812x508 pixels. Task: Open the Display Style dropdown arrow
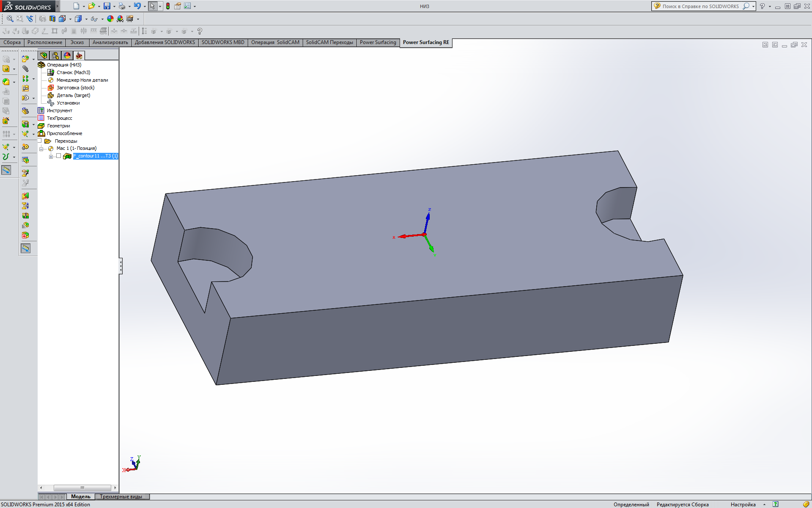coord(86,19)
